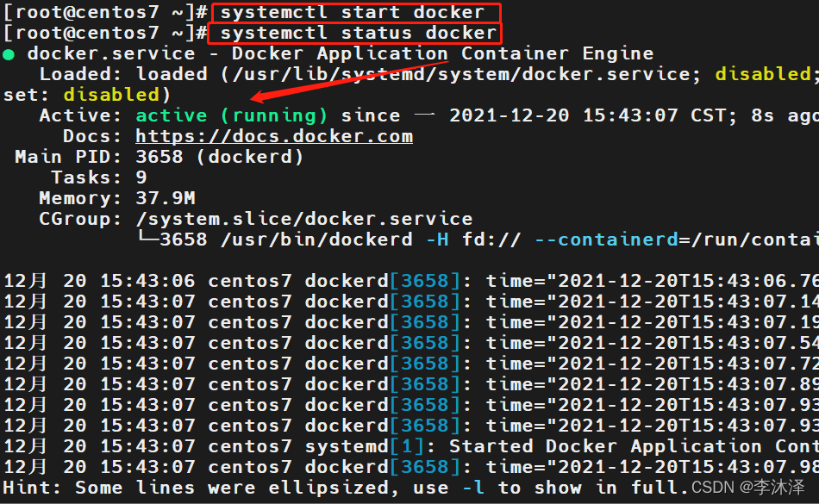
Task: Click the --containerd option text
Action: click(606, 240)
